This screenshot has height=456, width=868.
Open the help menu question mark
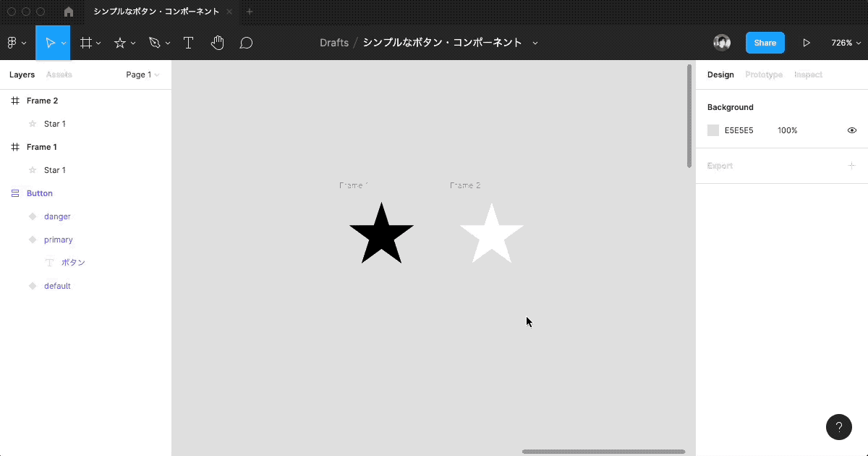point(838,427)
